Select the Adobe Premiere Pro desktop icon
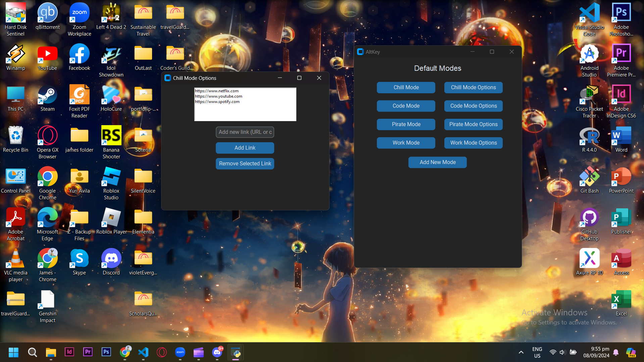Screen dimensions: 644x362 coord(622,60)
